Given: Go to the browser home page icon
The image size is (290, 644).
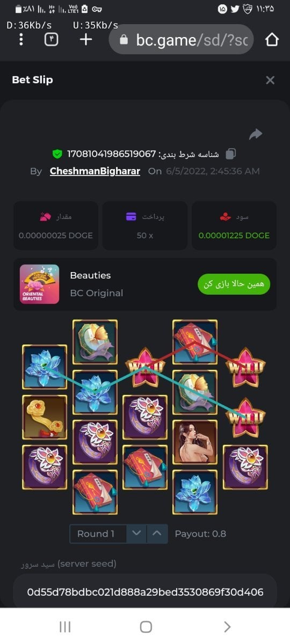Looking at the screenshot, I should point(272,39).
